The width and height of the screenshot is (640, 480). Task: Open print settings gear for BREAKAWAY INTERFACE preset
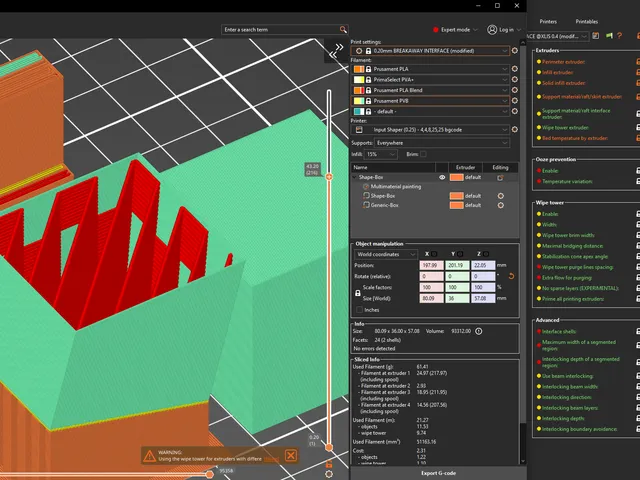click(x=515, y=51)
